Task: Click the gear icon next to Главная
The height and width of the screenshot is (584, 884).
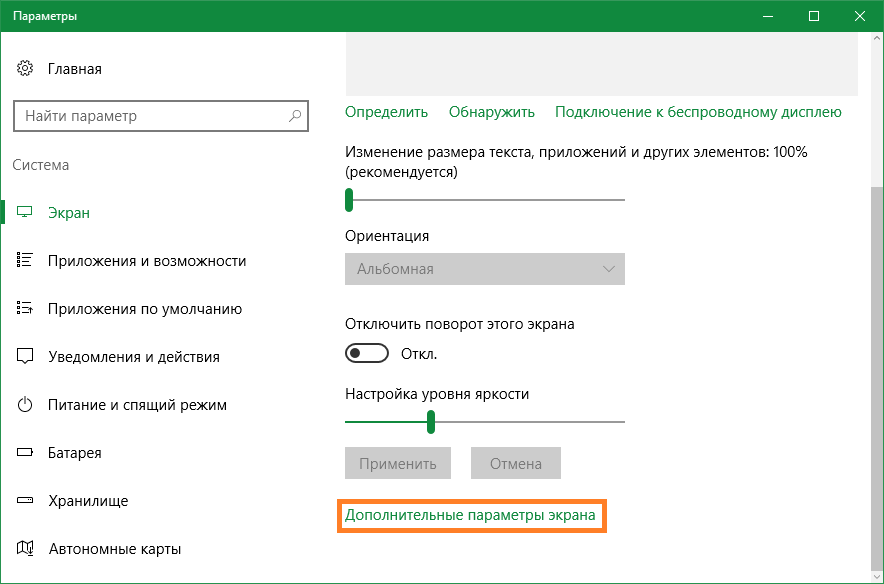Action: click(x=26, y=69)
